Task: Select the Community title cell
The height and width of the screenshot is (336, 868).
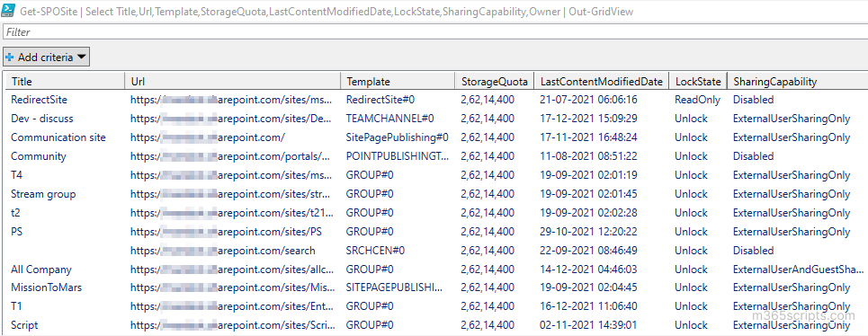Action: tap(38, 156)
